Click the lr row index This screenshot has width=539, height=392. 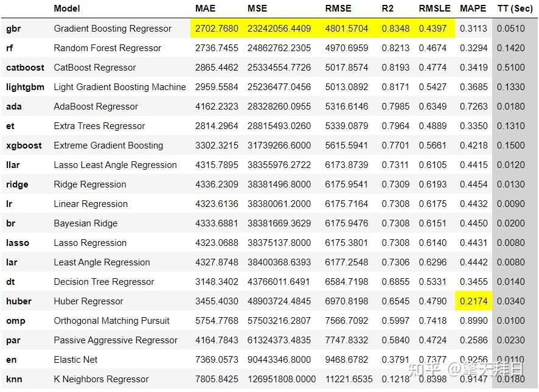(9, 204)
